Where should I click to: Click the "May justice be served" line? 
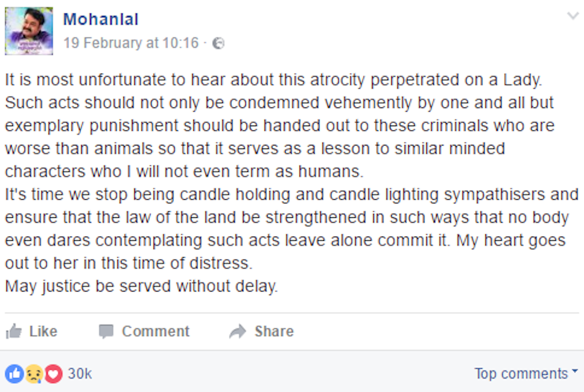141,286
